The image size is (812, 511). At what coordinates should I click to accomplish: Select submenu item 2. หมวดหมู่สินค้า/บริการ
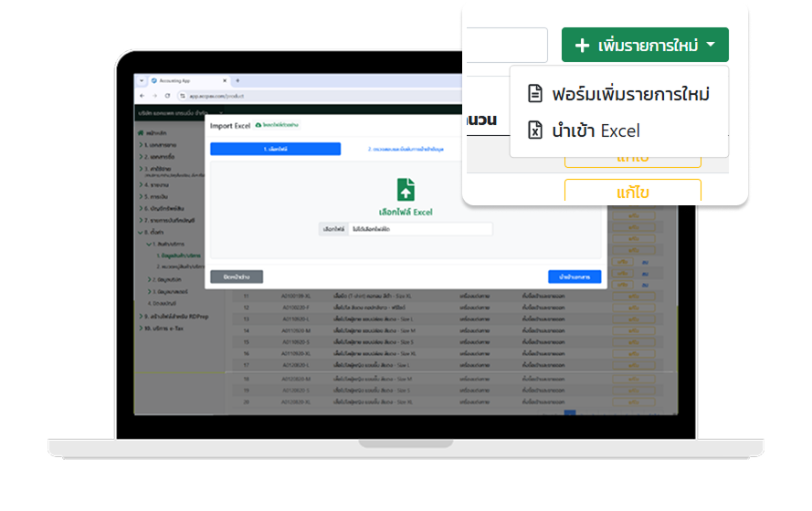tap(180, 266)
